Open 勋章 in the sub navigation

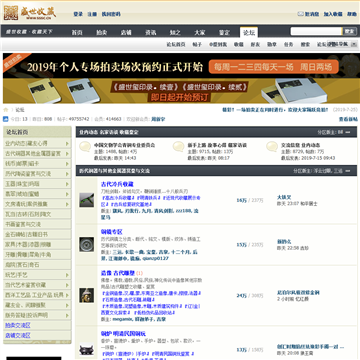(272, 44)
